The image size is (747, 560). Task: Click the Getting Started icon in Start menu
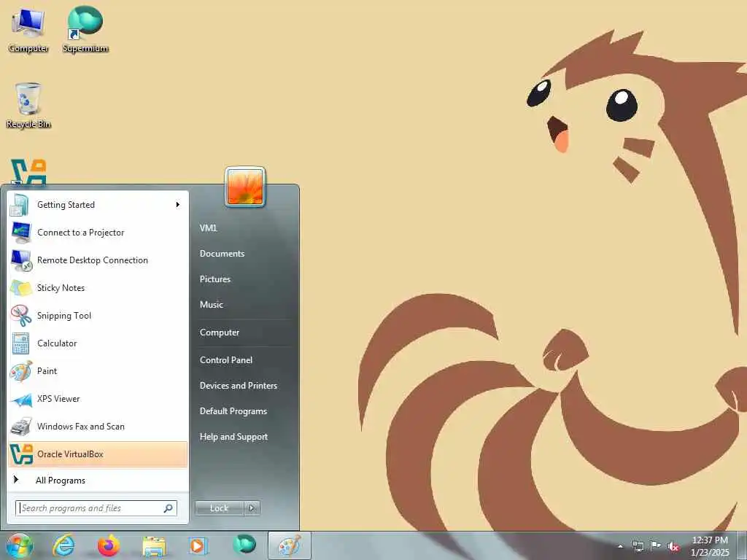coord(20,205)
